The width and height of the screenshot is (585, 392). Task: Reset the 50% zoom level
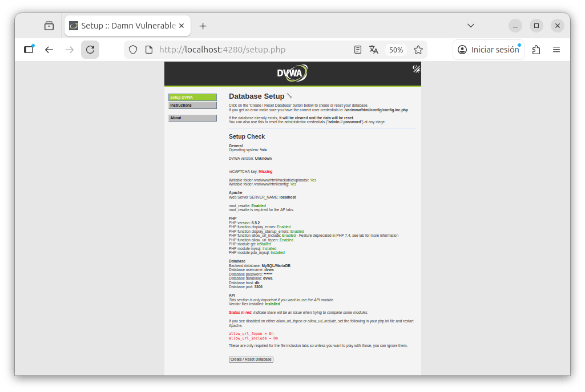(x=396, y=50)
